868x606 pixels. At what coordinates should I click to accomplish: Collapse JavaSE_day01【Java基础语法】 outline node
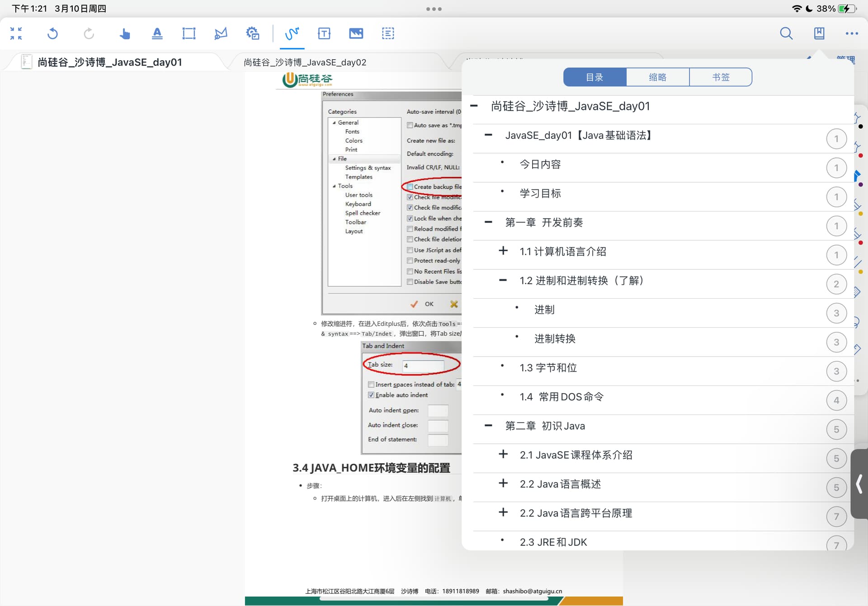tap(488, 135)
